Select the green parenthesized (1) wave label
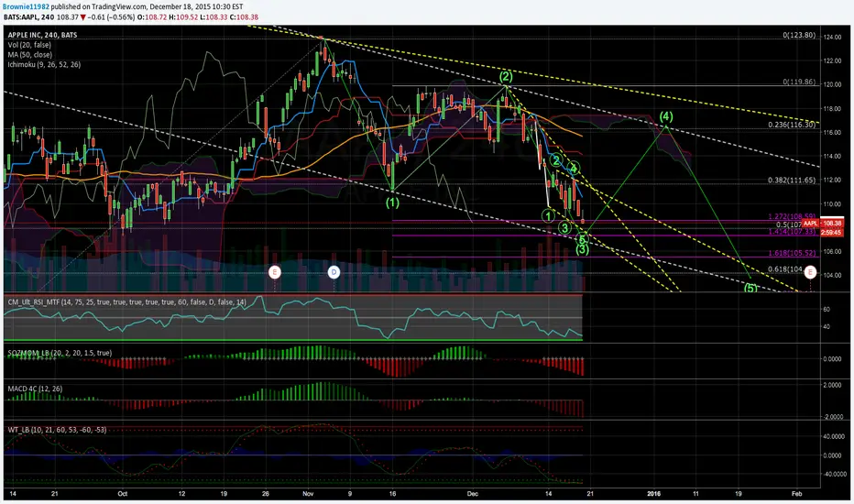This screenshot has width=854, height=504. point(393,203)
